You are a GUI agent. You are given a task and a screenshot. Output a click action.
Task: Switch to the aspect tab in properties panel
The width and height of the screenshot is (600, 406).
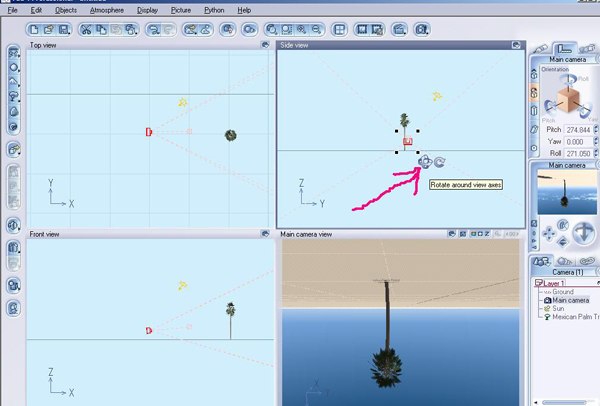(x=540, y=49)
